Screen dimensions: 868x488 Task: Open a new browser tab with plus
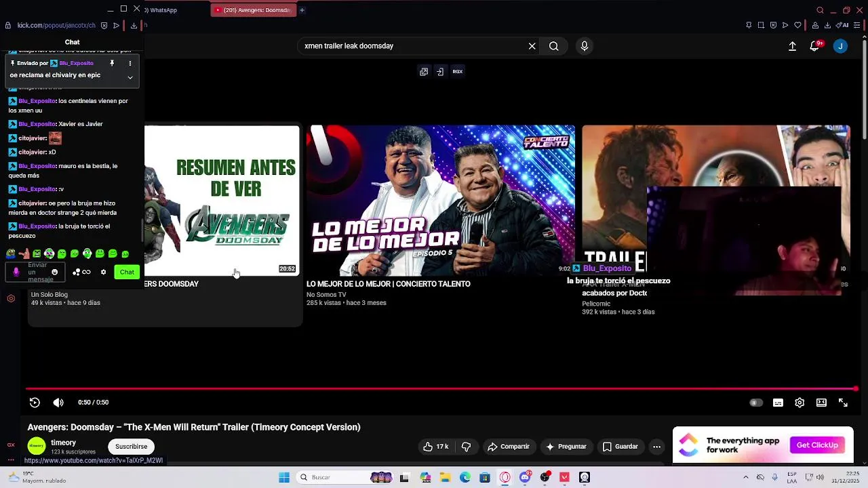pos(302,10)
